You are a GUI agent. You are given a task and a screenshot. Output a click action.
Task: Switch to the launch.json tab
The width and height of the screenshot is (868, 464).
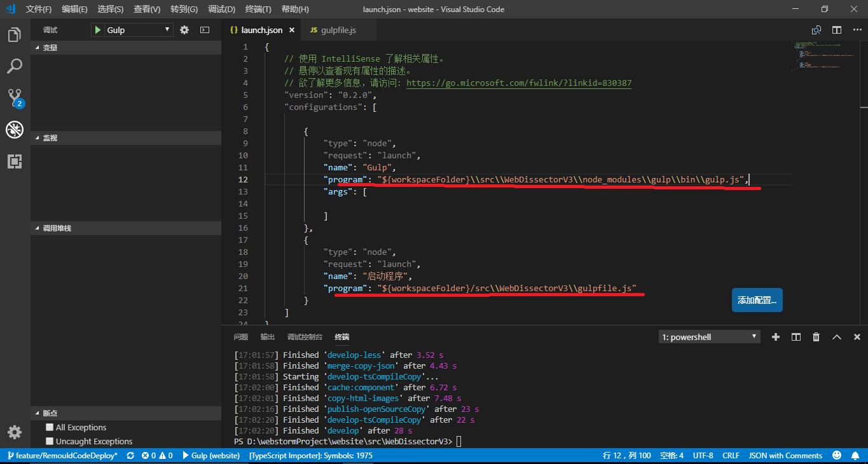pos(261,30)
